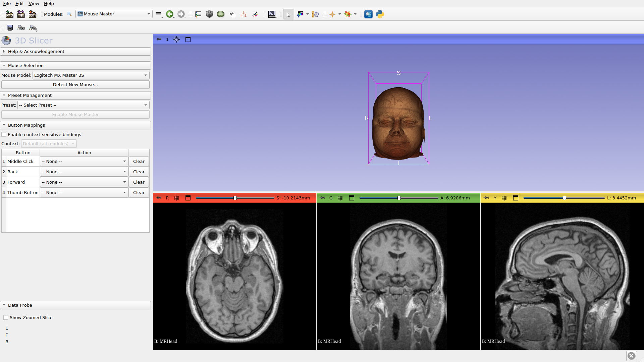The width and height of the screenshot is (644, 362).
Task: Go back to previous module arrow
Action: coord(170,14)
